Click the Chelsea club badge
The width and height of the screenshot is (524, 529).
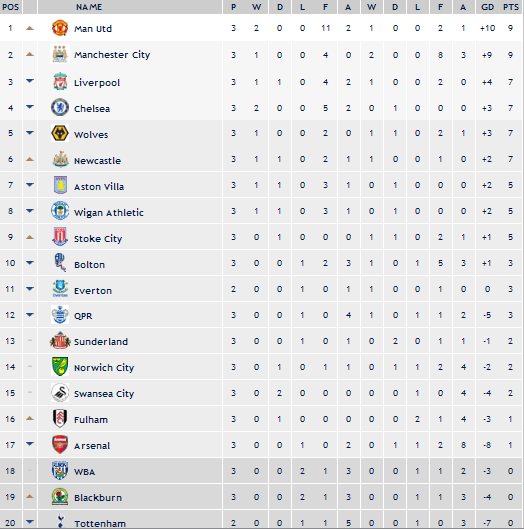tap(60, 107)
